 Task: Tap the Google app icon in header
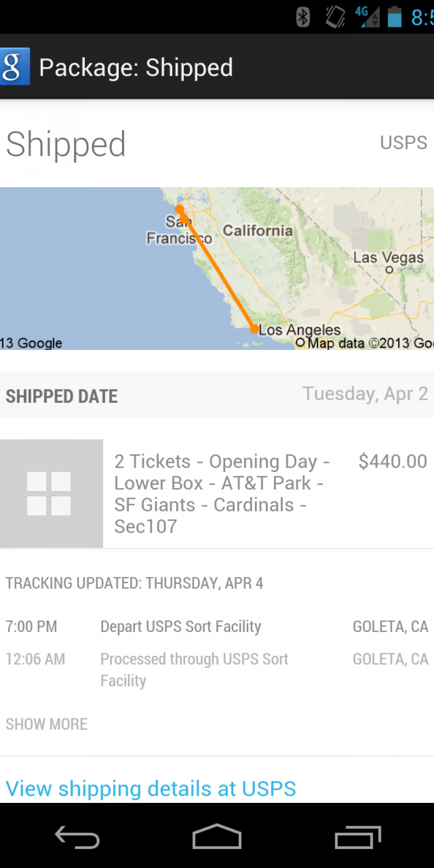[x=15, y=67]
